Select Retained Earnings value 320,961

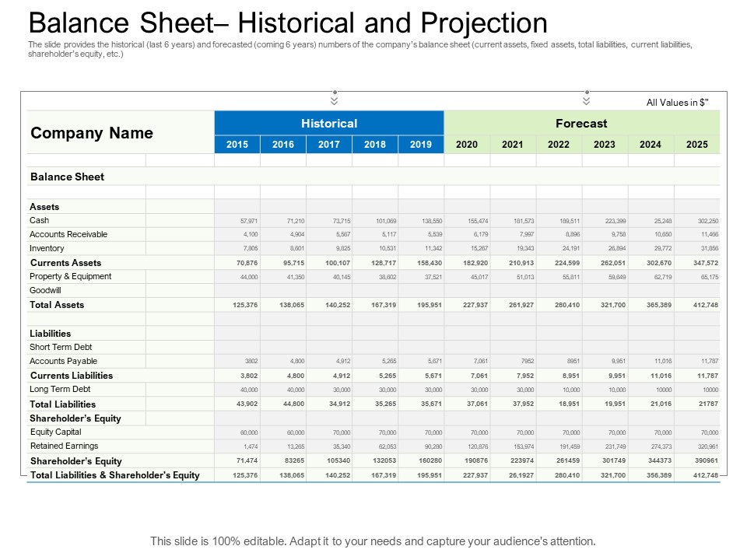pyautogui.click(x=709, y=446)
